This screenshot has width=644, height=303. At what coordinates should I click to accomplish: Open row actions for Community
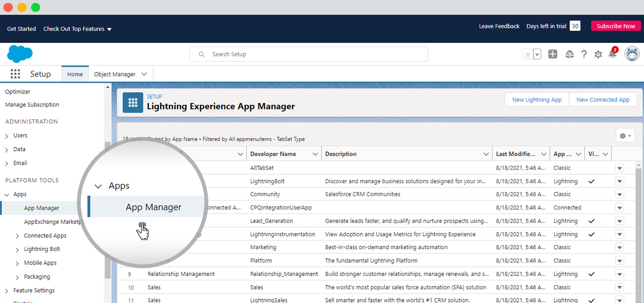pyautogui.click(x=620, y=194)
